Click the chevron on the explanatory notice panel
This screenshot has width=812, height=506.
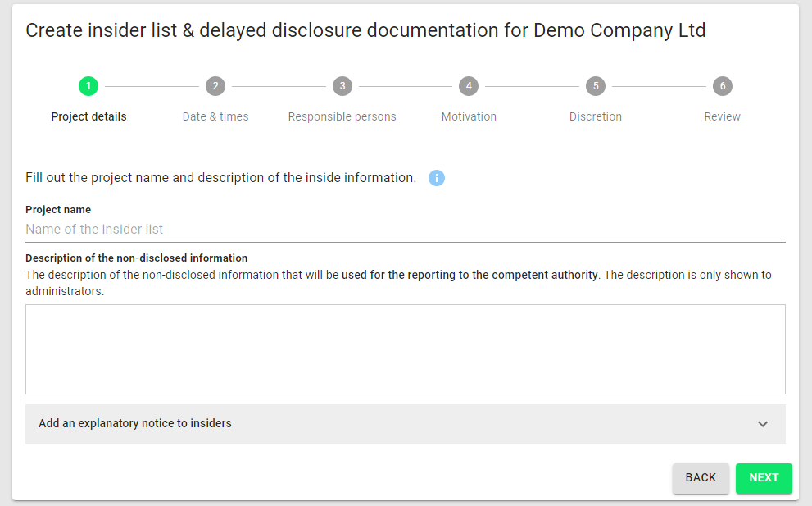pos(763,424)
